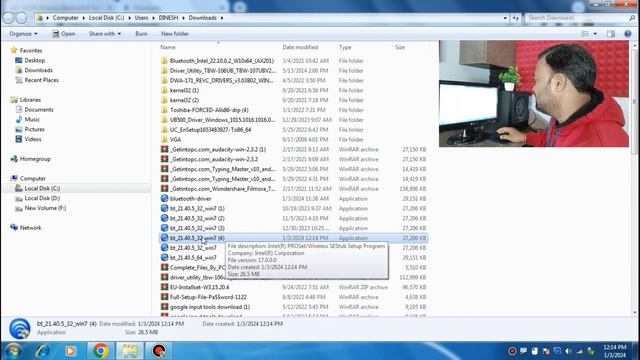The height and width of the screenshot is (360, 640).
Task: Sort by the Size column header
Action: click(x=400, y=47)
